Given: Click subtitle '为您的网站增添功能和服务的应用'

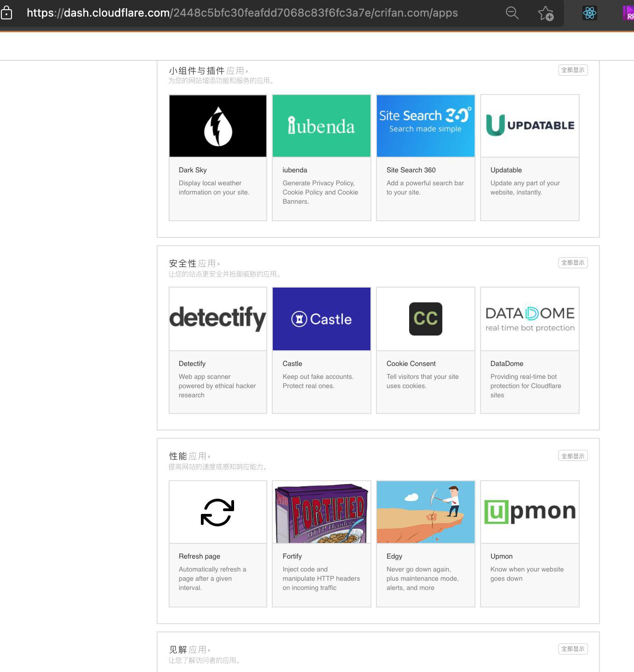Looking at the screenshot, I should coord(222,81).
